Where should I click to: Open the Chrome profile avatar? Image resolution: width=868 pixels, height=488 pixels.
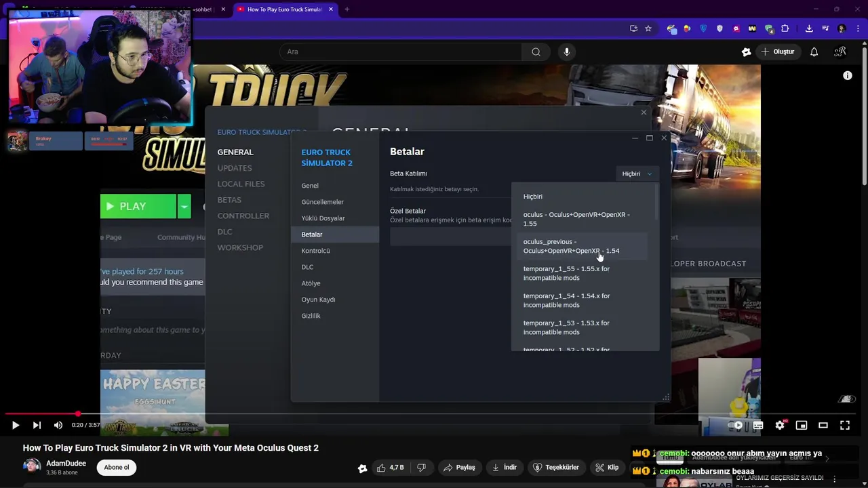click(x=842, y=28)
